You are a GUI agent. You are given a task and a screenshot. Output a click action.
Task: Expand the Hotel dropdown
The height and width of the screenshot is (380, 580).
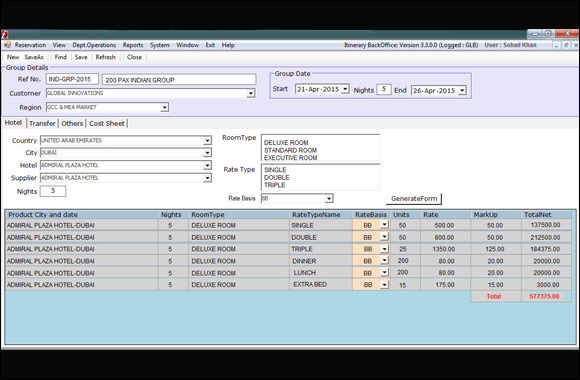[x=207, y=165]
